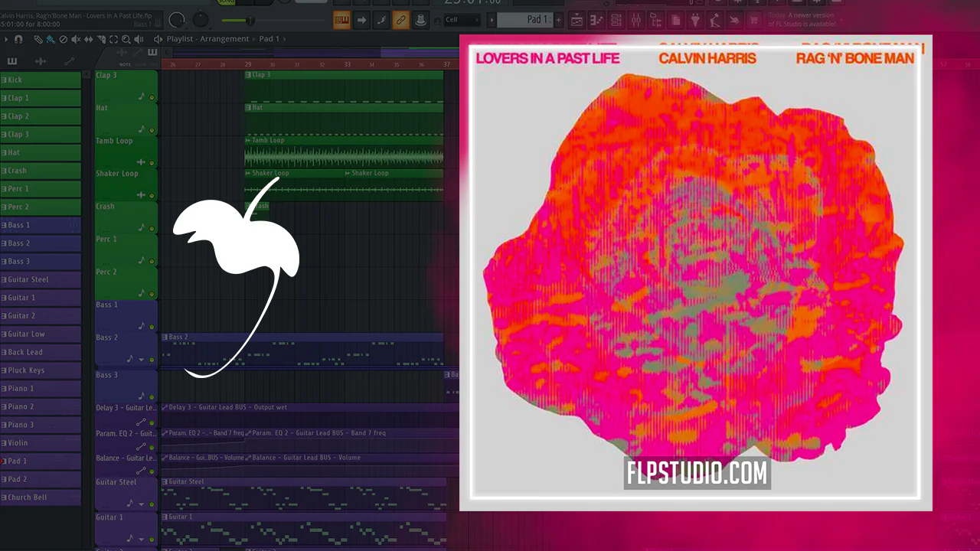Collapse the Guitar Steel track group arrow
Screen dimensions: 980x551
click(141, 504)
